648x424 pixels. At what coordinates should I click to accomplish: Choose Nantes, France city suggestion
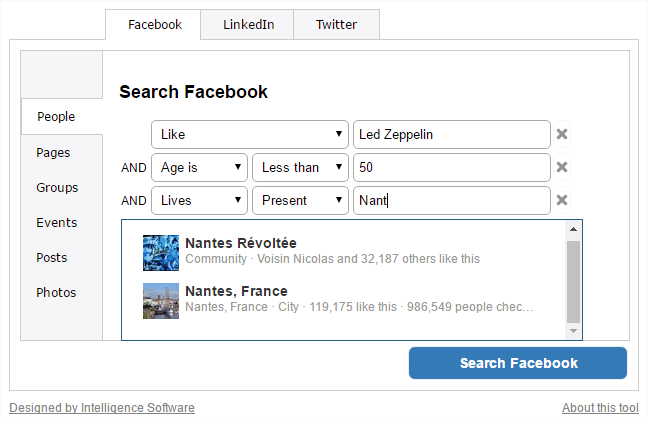343,300
